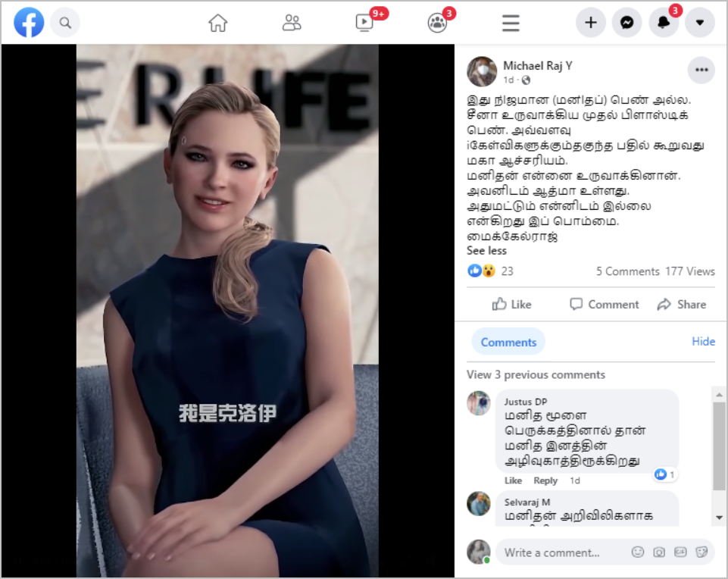The width and height of the screenshot is (728, 579).
Task: Open Justus DP avatar
Action: 479,402
